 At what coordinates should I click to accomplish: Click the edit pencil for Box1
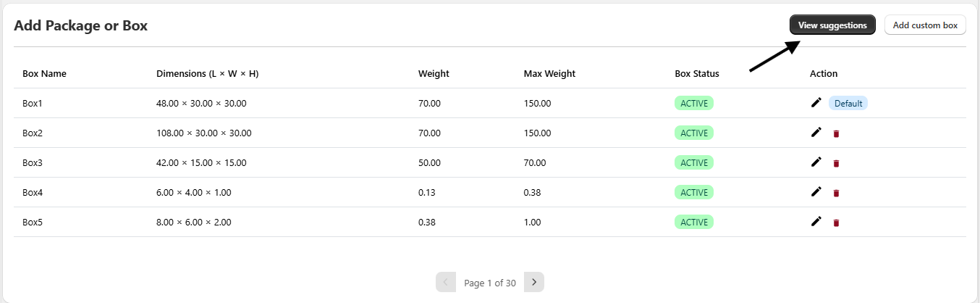pyautogui.click(x=816, y=103)
